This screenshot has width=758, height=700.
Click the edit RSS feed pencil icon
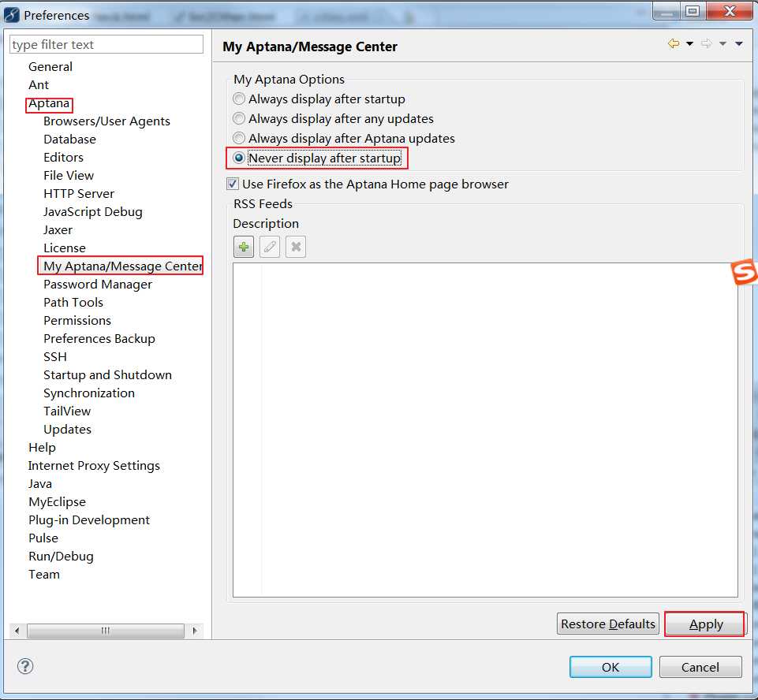(270, 247)
